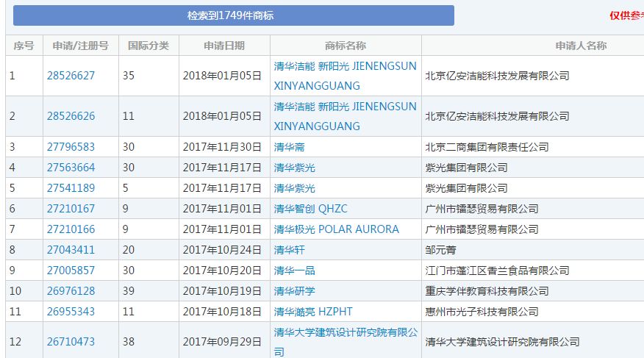Click class number 35 in row 1

coord(129,76)
